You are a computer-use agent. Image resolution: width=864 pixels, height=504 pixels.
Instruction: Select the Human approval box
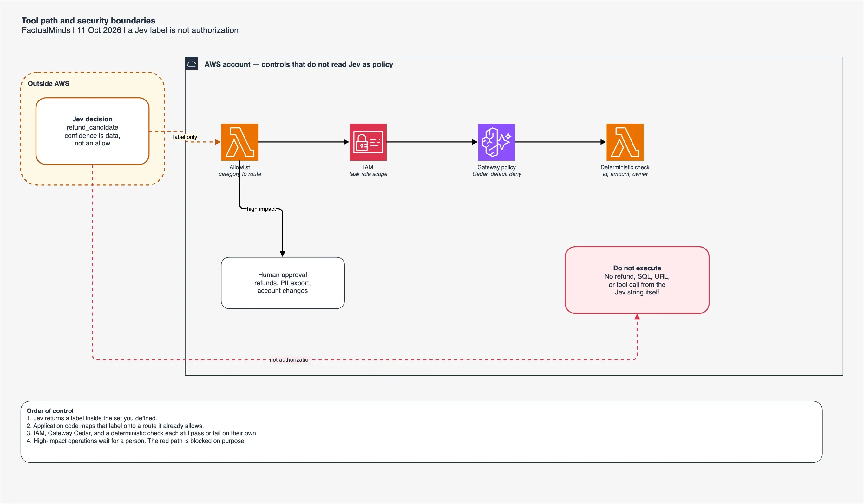(283, 283)
